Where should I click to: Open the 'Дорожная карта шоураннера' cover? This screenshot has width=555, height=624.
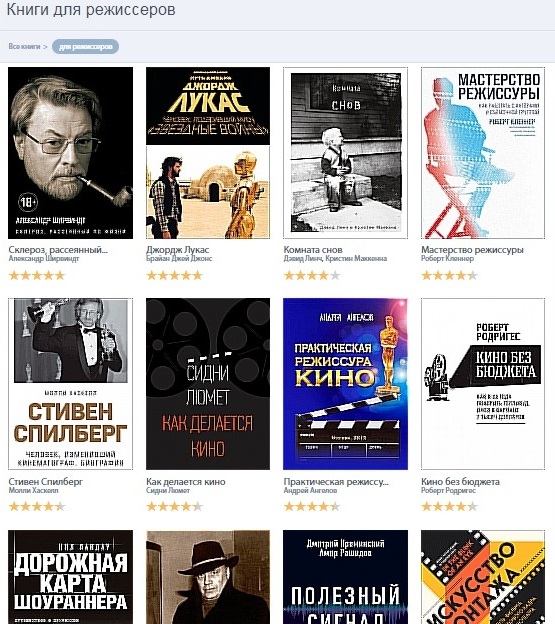click(70, 577)
